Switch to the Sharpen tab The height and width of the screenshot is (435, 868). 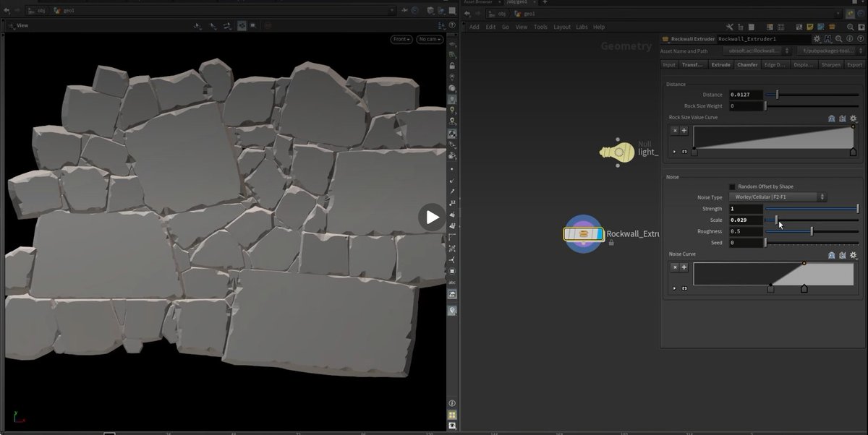pos(831,64)
